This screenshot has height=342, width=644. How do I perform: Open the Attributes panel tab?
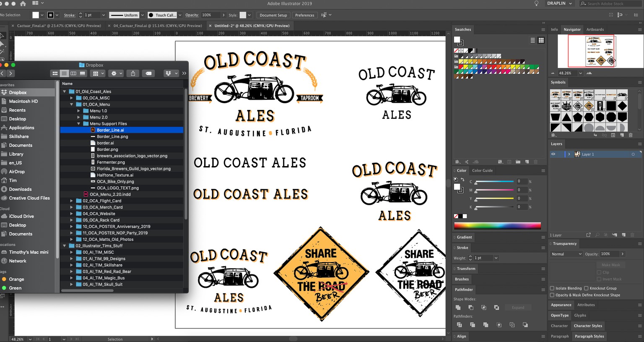[586, 305]
